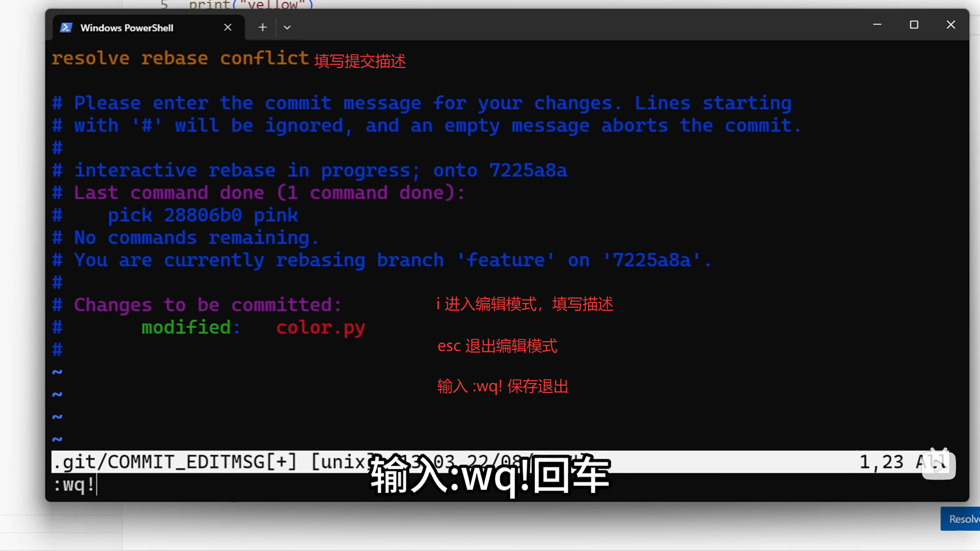Click the color.py filename text
The height and width of the screenshot is (551, 980).
coord(321,328)
